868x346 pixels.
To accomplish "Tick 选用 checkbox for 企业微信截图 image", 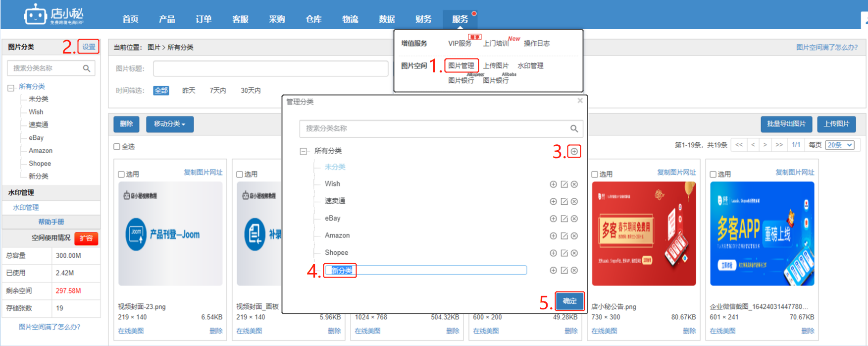I will 713,174.
